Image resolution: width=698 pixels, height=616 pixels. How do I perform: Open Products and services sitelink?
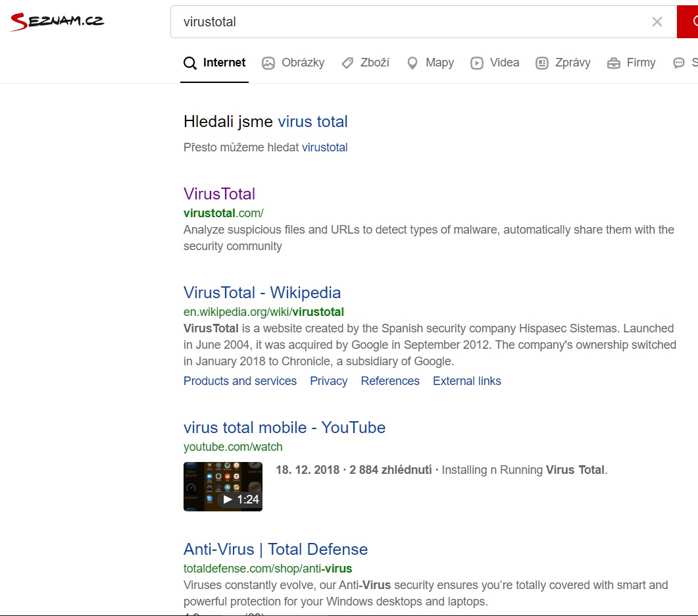pyautogui.click(x=240, y=381)
